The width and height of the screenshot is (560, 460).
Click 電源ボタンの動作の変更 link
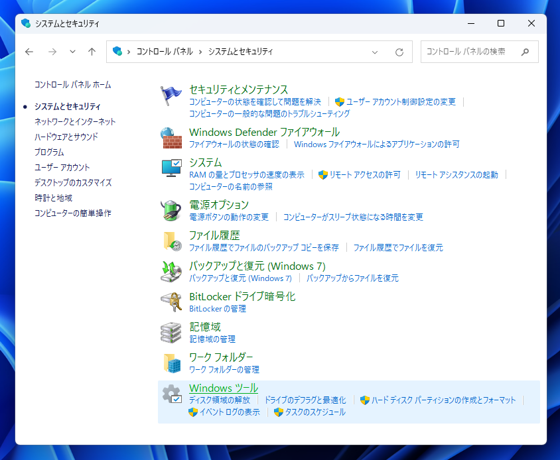[229, 217]
